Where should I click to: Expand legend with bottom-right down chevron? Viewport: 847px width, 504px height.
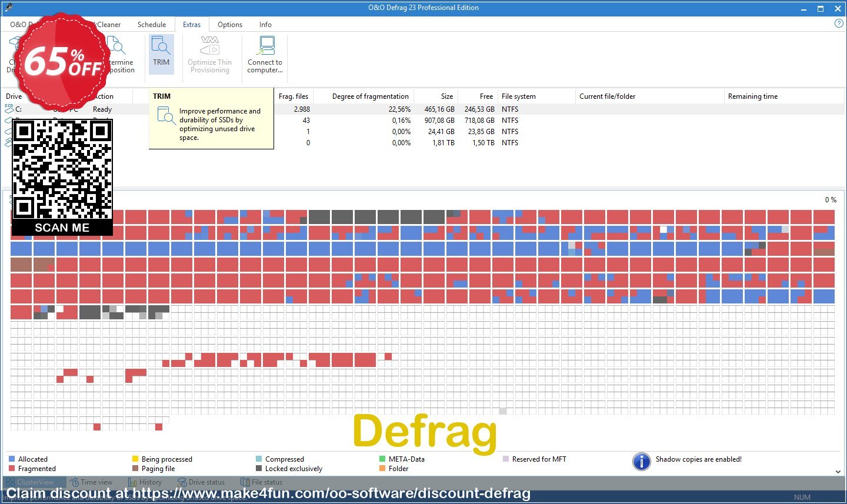click(x=838, y=472)
